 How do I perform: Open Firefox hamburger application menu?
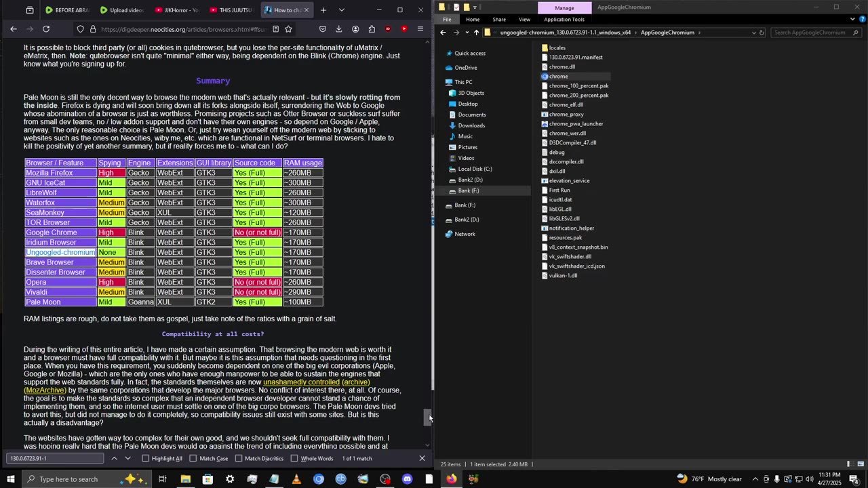(x=420, y=29)
